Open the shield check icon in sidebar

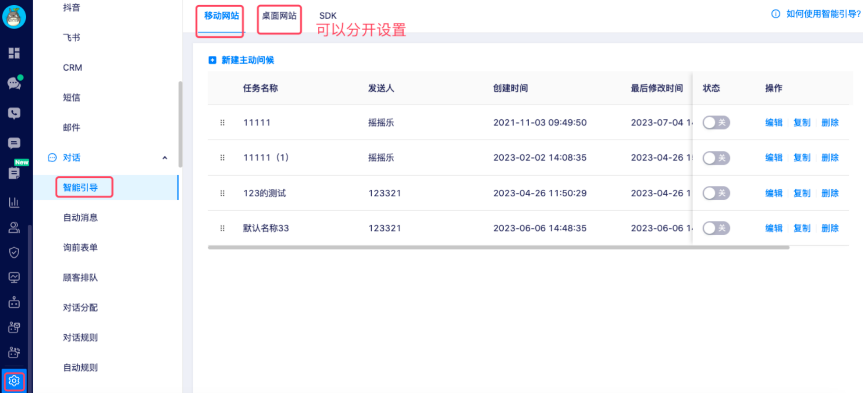coord(14,252)
